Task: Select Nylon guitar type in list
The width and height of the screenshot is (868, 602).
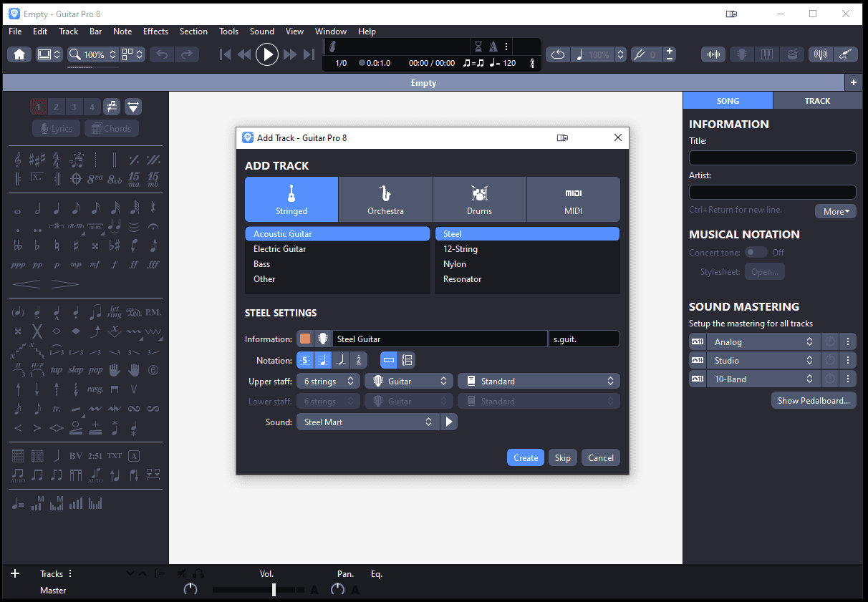Action: click(x=527, y=264)
